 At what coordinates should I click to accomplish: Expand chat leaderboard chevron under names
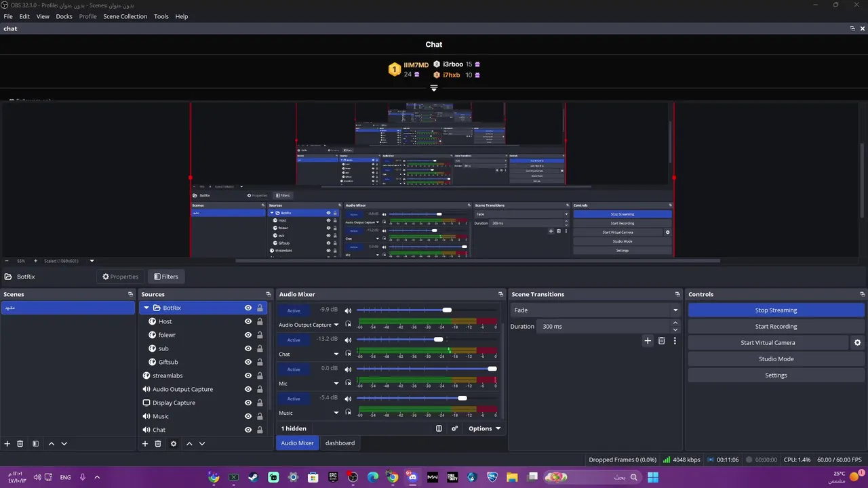pos(434,88)
